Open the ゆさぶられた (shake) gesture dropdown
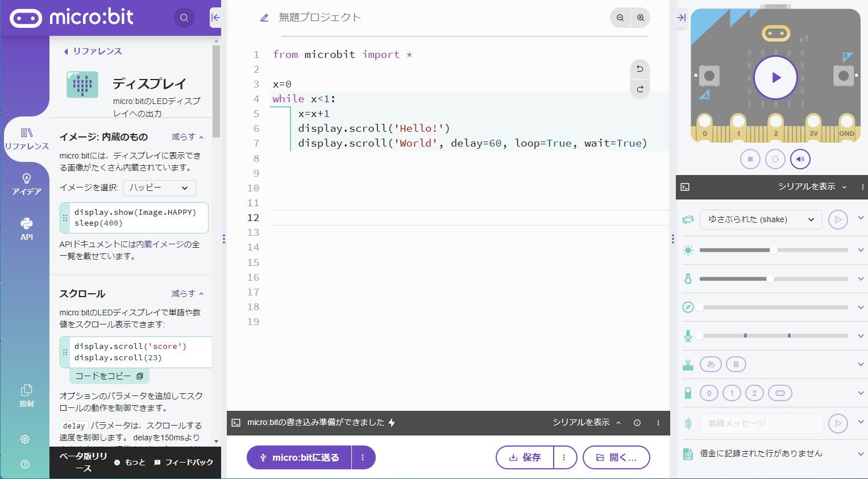 [x=761, y=219]
